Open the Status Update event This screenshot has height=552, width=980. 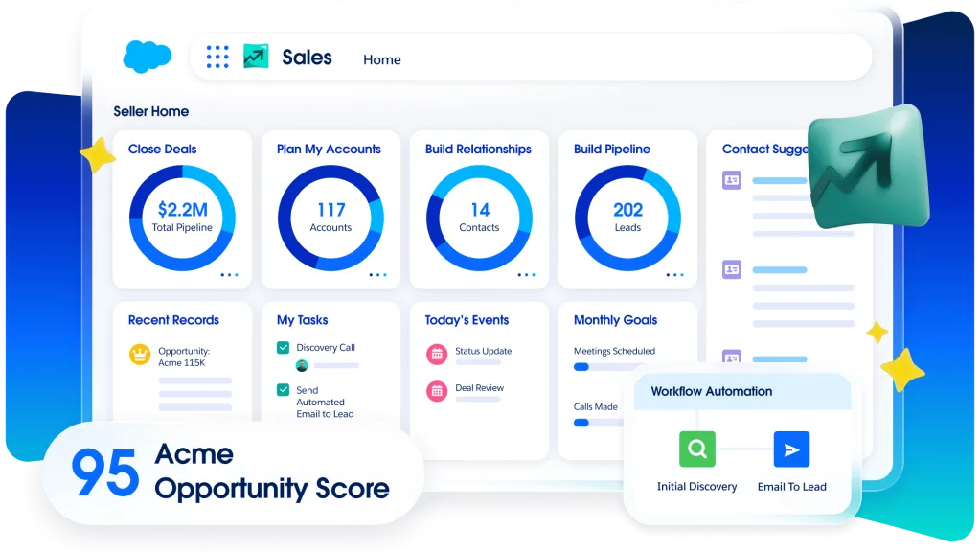(483, 351)
